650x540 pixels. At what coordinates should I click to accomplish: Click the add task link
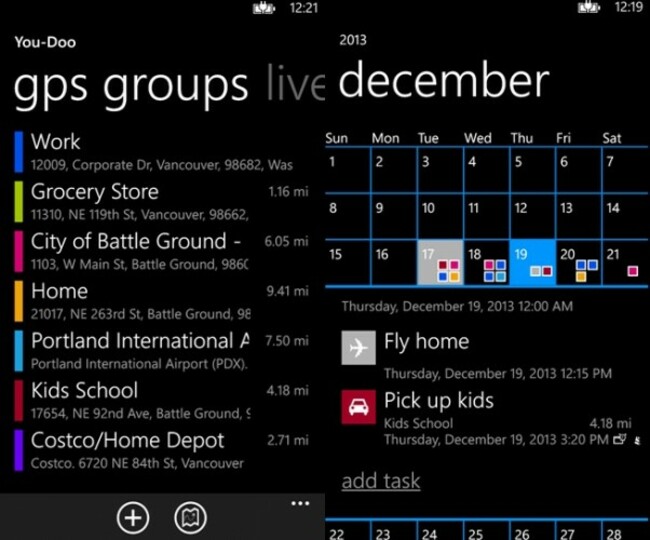(x=380, y=480)
